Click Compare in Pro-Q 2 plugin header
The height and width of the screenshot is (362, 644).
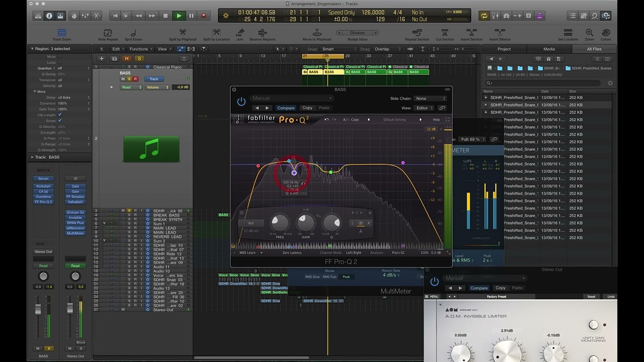[x=286, y=108]
